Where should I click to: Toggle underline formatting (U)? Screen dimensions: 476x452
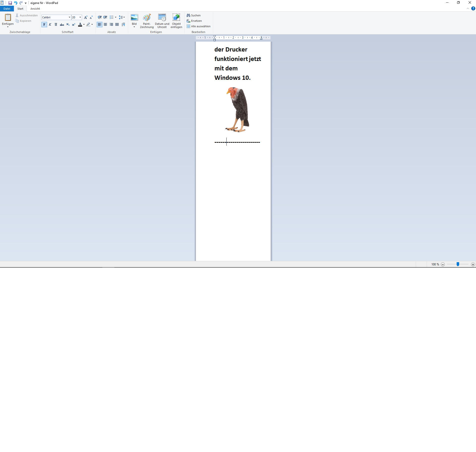(56, 25)
